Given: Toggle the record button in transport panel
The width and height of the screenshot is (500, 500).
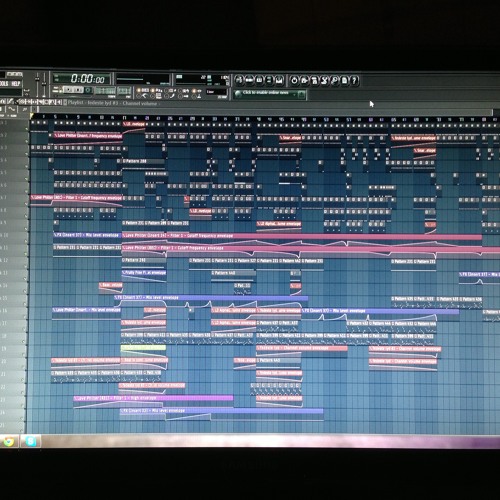Looking at the screenshot, I should tap(88, 90).
